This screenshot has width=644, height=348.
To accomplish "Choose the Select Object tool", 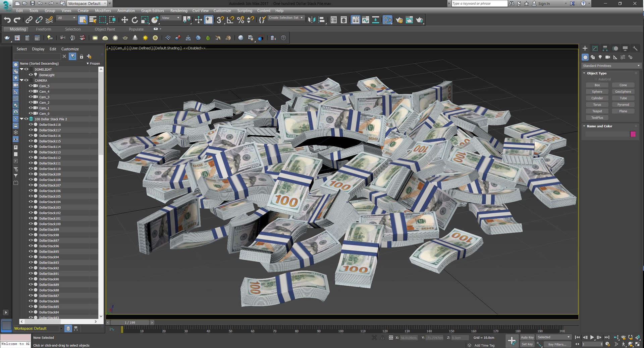I will tap(83, 20).
